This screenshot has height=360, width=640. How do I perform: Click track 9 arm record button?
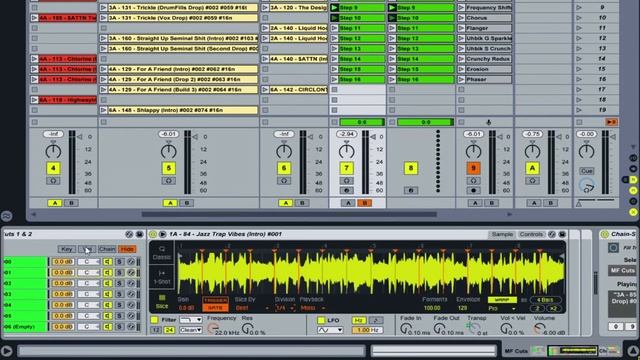[x=473, y=190]
